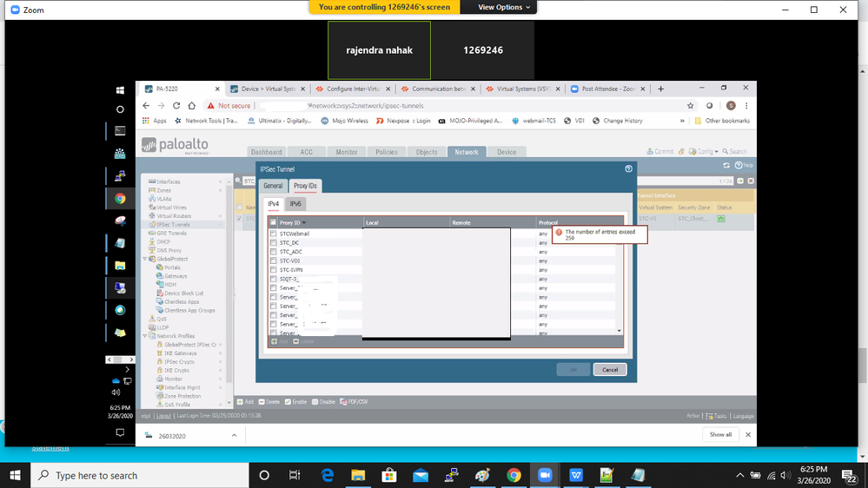The height and width of the screenshot is (488, 868).
Task: Click the browser reload icon
Action: pos(176,106)
